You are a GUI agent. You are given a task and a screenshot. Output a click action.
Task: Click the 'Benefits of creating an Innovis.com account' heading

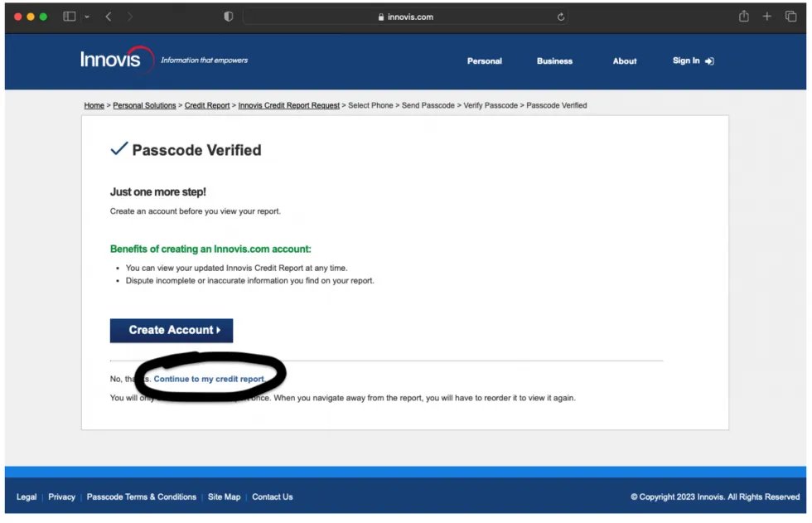[x=210, y=249]
